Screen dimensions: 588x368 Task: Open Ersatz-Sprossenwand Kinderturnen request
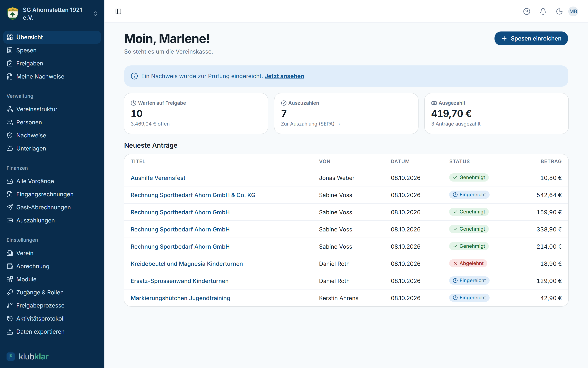[x=179, y=281]
